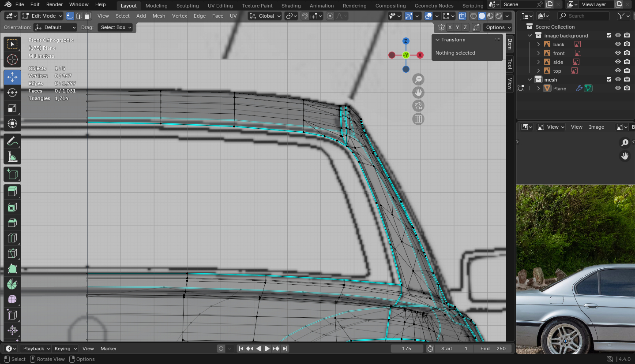
Task: Activate the Annotate tool
Action: pos(12,141)
